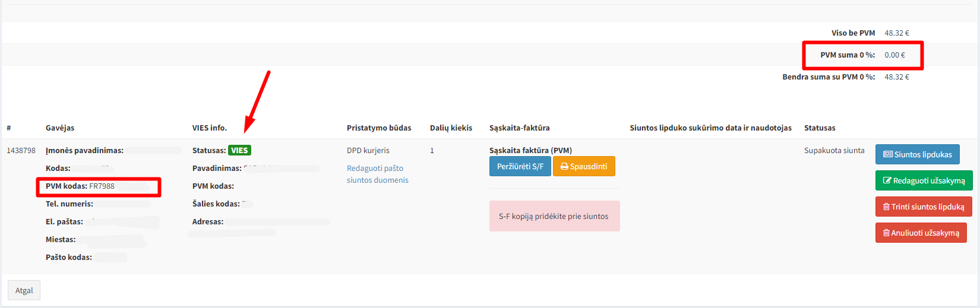980x308 pixels.
Task: Click the label icon on Siuntos lipdukas
Action: [888, 154]
